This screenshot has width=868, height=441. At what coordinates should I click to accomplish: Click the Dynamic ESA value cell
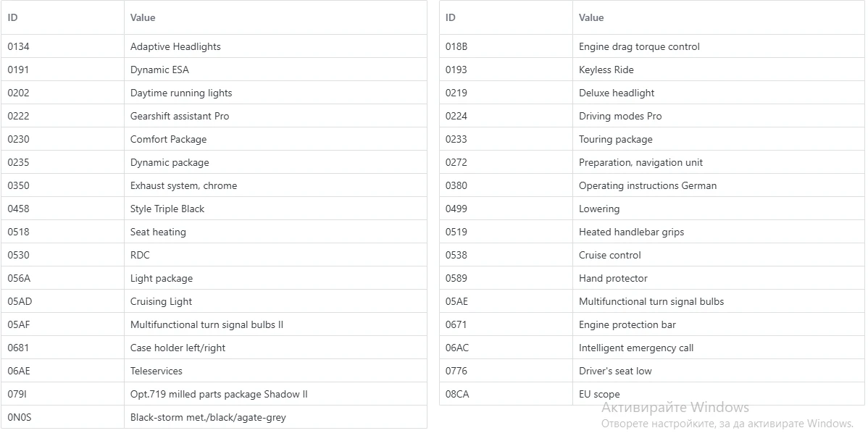[x=159, y=70]
